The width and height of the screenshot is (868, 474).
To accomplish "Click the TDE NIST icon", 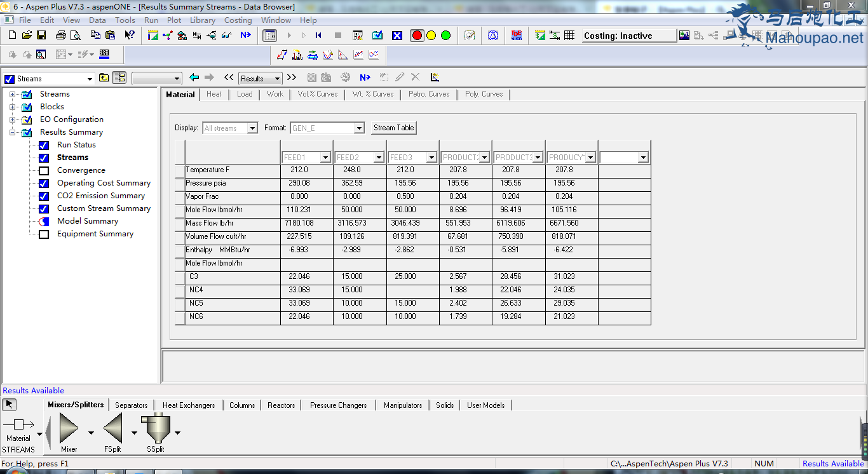I will (517, 36).
